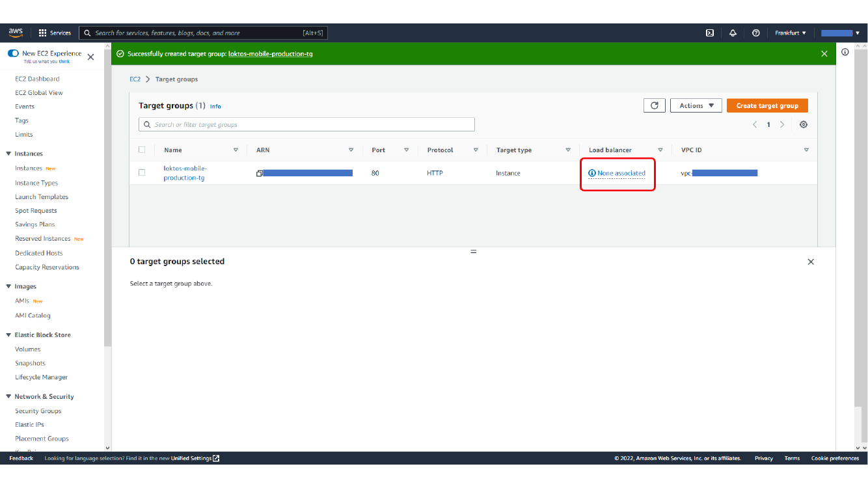This screenshot has width=868, height=488.
Task: Toggle the New EC2 Experience switch
Action: tap(13, 53)
